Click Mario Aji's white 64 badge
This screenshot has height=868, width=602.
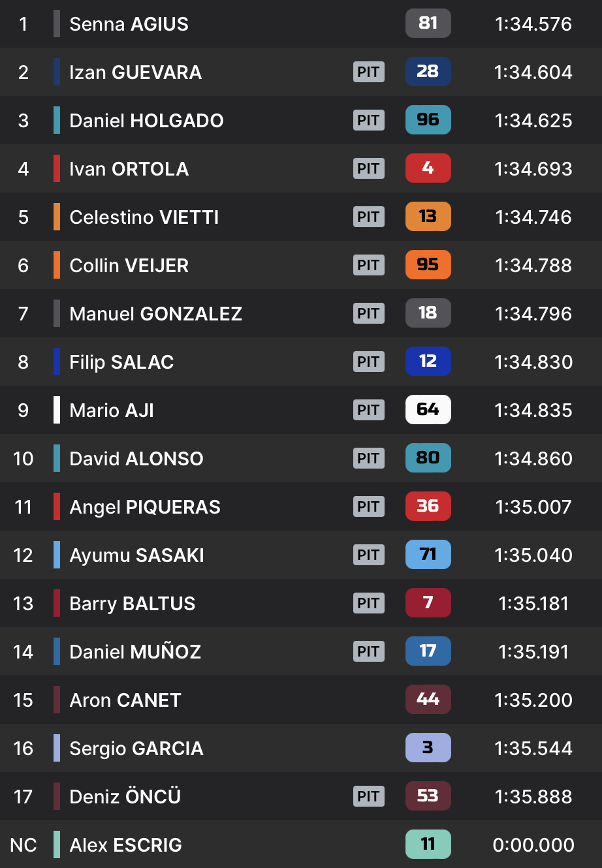point(428,410)
